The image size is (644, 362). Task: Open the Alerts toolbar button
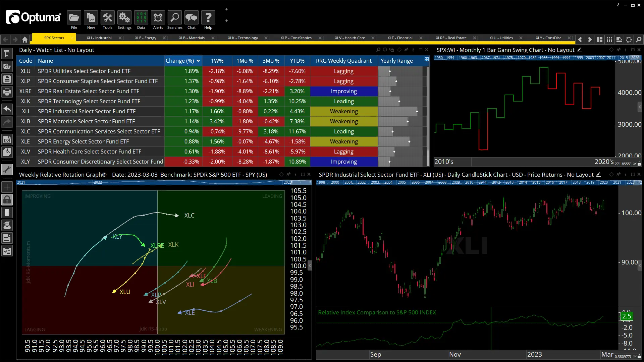pyautogui.click(x=158, y=18)
